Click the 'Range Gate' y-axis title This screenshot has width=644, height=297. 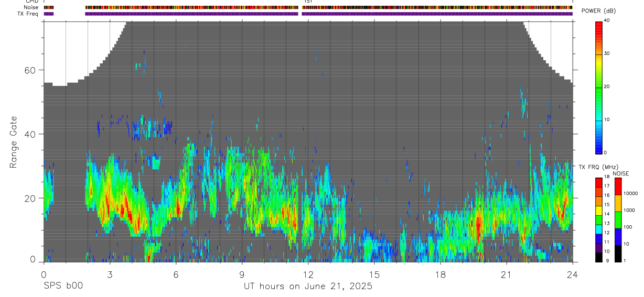[x=14, y=142]
